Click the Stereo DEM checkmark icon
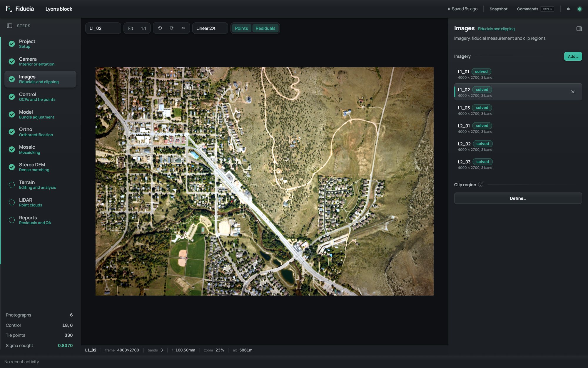Image resolution: width=588 pixels, height=368 pixels. pyautogui.click(x=12, y=167)
